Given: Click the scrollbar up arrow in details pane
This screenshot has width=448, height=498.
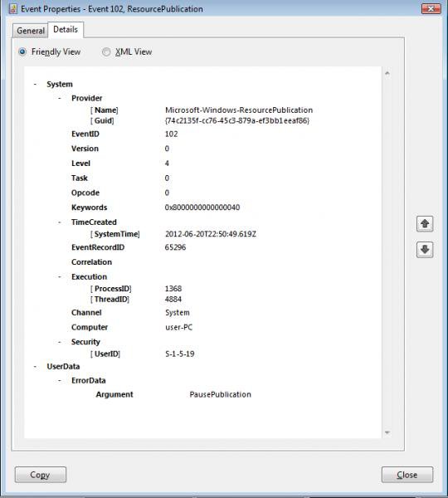Looking at the screenshot, I should point(387,73).
